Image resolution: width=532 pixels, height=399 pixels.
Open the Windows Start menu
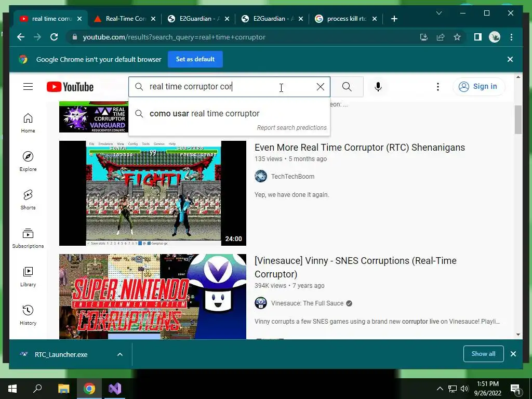click(12, 389)
